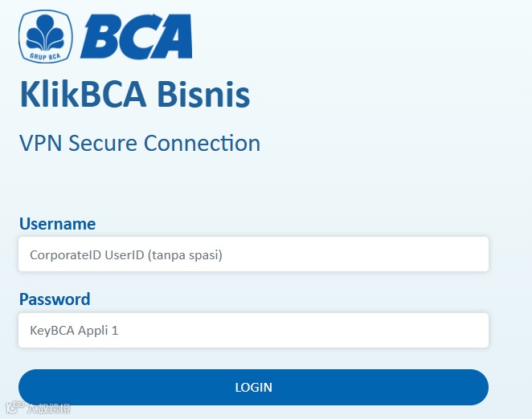
Task: Click the KlikBCA Bisnis heading
Action: [134, 94]
